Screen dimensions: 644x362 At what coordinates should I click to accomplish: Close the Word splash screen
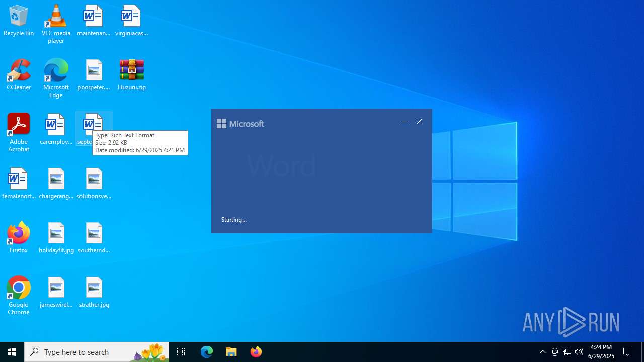420,121
